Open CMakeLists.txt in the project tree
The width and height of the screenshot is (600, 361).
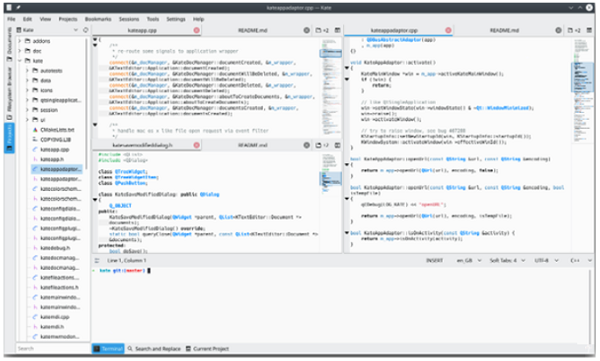click(x=57, y=130)
